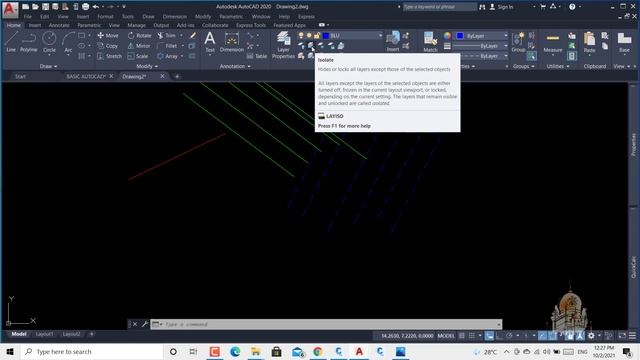Select the Arc tool
Image resolution: width=640 pixels, height=360 pixels.
(68, 42)
